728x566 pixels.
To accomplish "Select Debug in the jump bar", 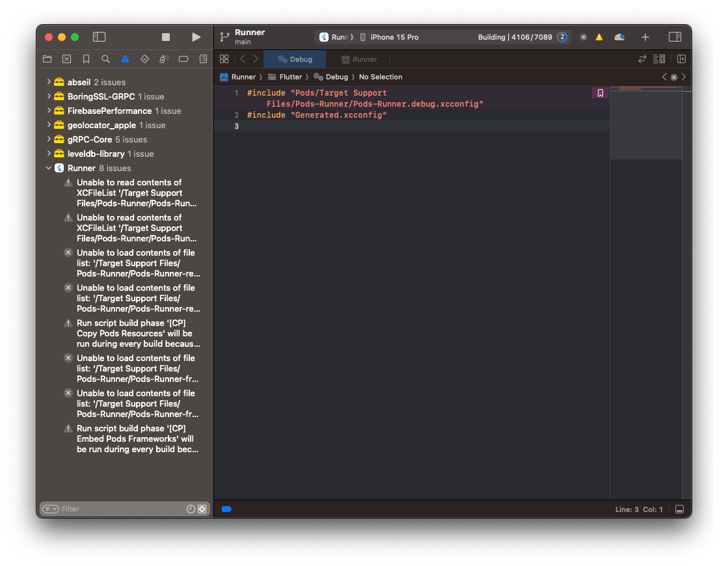I will 331,77.
